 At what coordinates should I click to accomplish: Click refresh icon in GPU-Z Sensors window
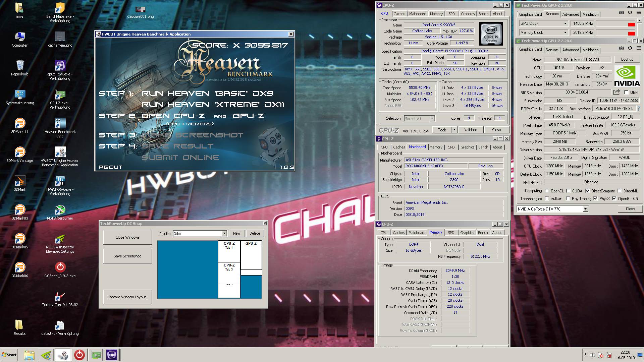point(630,13)
